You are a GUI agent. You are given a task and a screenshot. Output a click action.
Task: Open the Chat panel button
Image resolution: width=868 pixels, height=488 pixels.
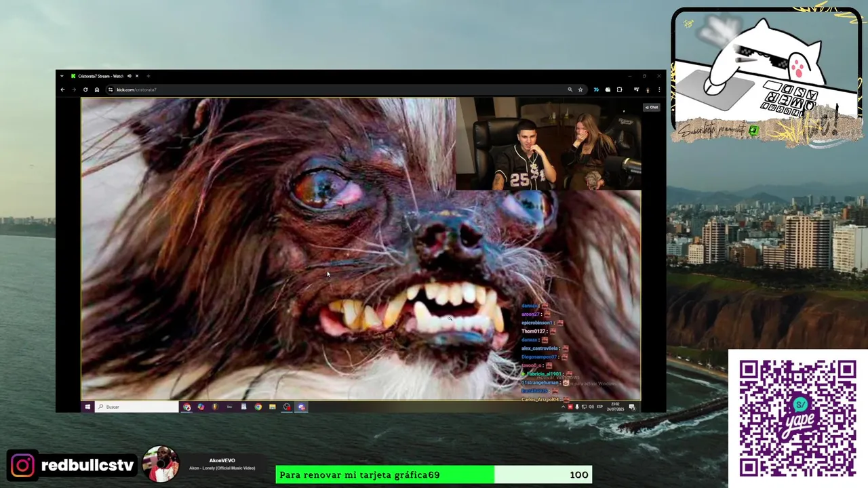[652, 107]
